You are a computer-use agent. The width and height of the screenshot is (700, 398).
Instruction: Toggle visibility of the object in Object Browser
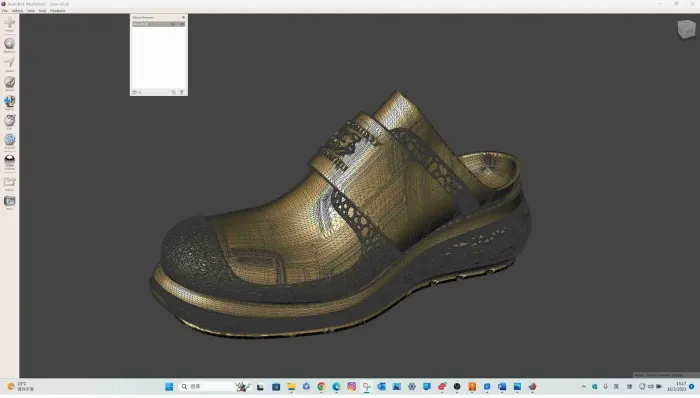[182, 24]
